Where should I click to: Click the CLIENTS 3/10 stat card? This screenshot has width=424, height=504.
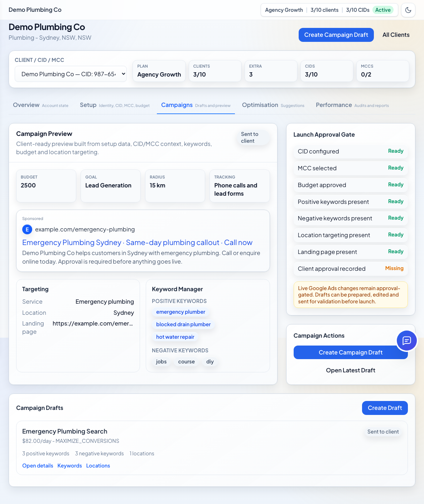coord(215,71)
